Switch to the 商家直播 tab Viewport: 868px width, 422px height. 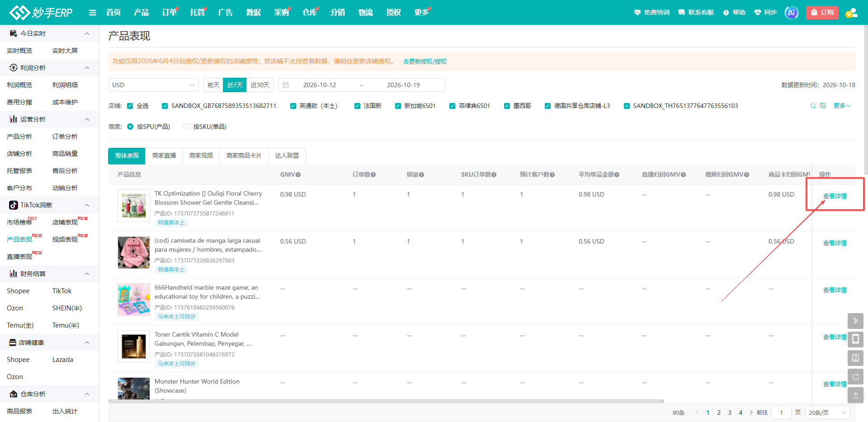click(164, 155)
